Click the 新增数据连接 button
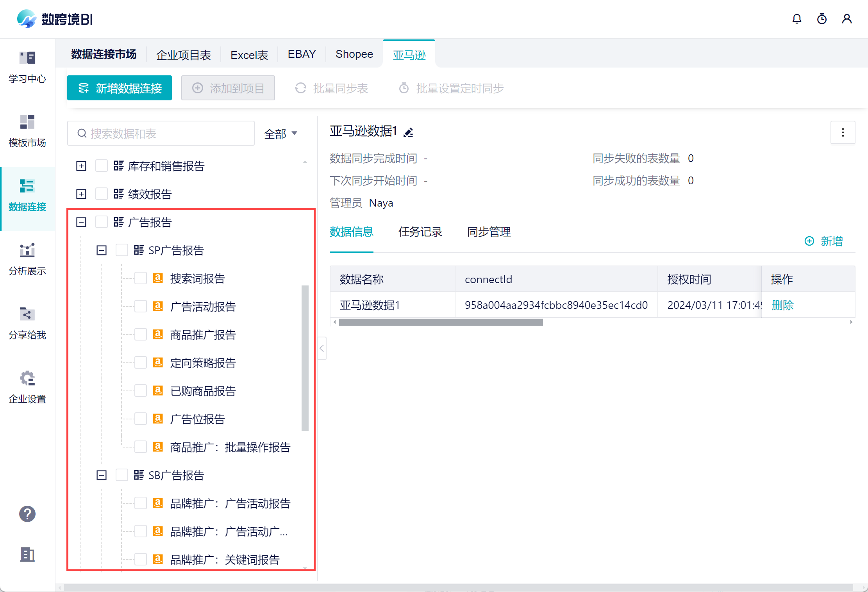This screenshot has width=868, height=592. tap(120, 88)
